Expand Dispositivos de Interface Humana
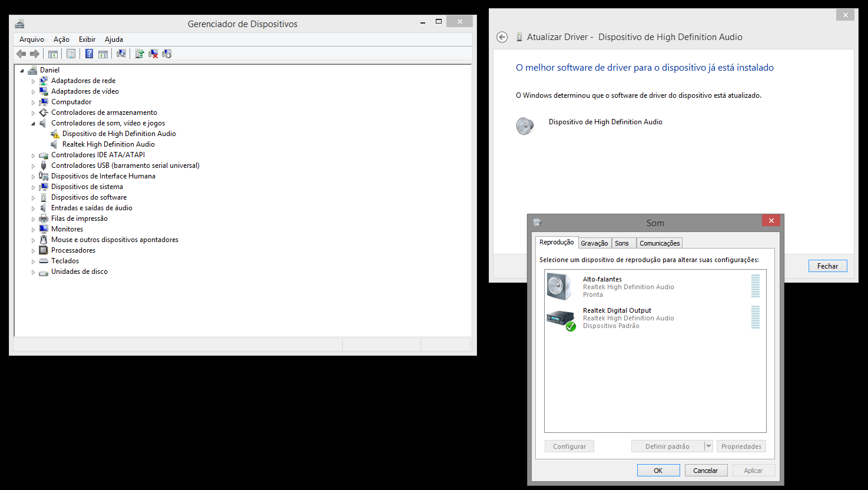The height and width of the screenshot is (490, 868). coord(34,177)
